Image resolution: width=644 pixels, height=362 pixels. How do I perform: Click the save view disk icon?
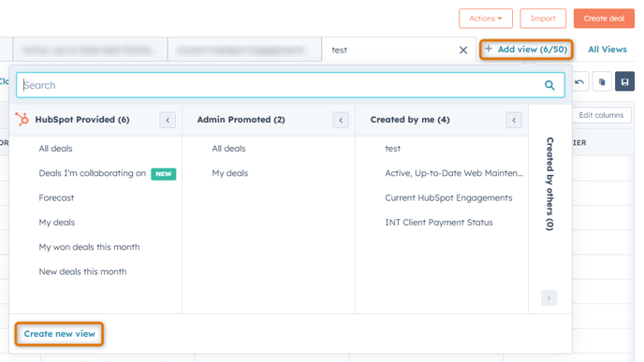tap(624, 81)
